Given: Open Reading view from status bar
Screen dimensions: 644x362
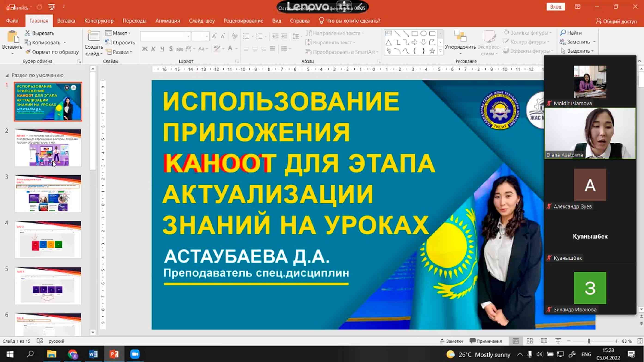Looking at the screenshot, I should 544,341.
